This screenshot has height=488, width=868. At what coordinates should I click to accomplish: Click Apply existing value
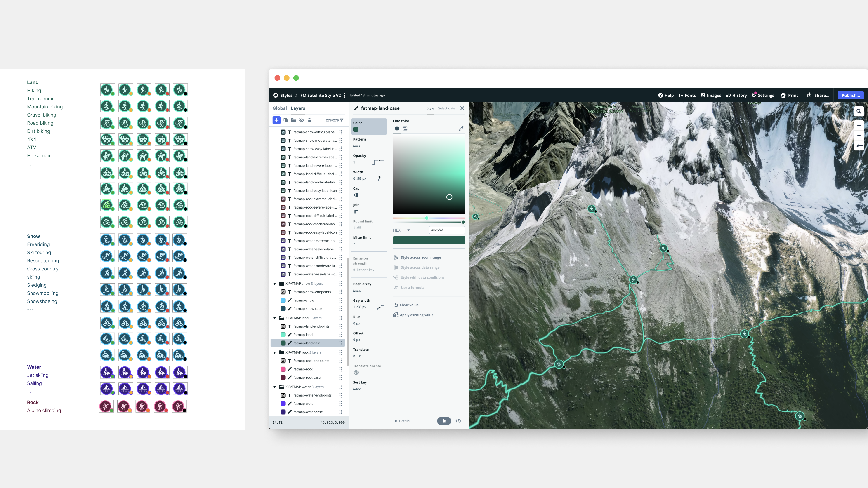click(x=413, y=315)
